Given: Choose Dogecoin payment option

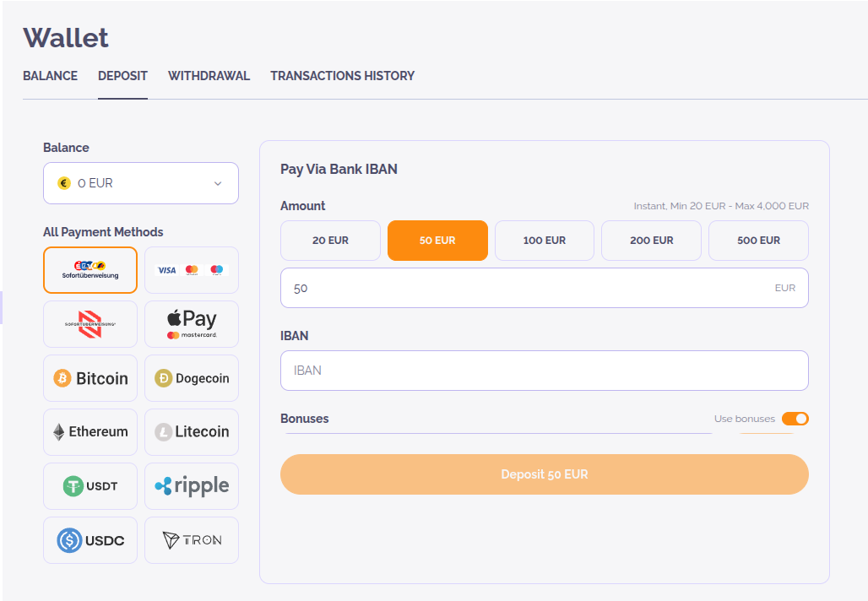Looking at the screenshot, I should [x=192, y=378].
